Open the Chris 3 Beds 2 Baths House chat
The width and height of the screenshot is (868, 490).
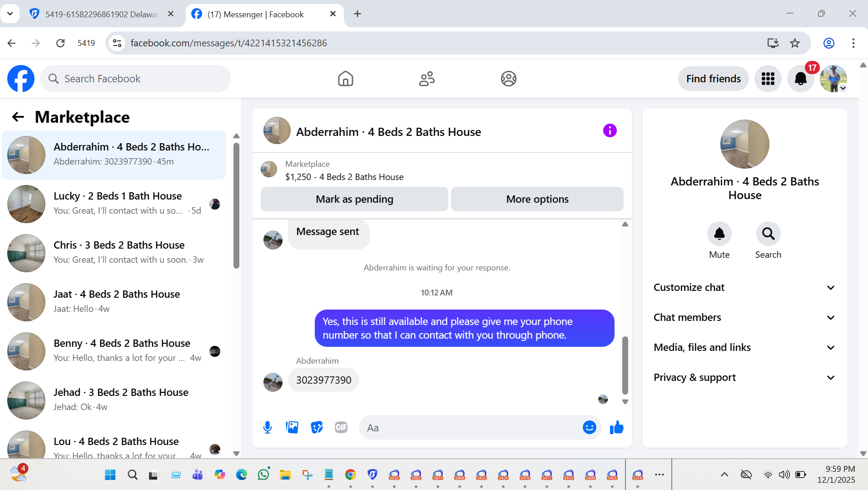click(x=114, y=253)
